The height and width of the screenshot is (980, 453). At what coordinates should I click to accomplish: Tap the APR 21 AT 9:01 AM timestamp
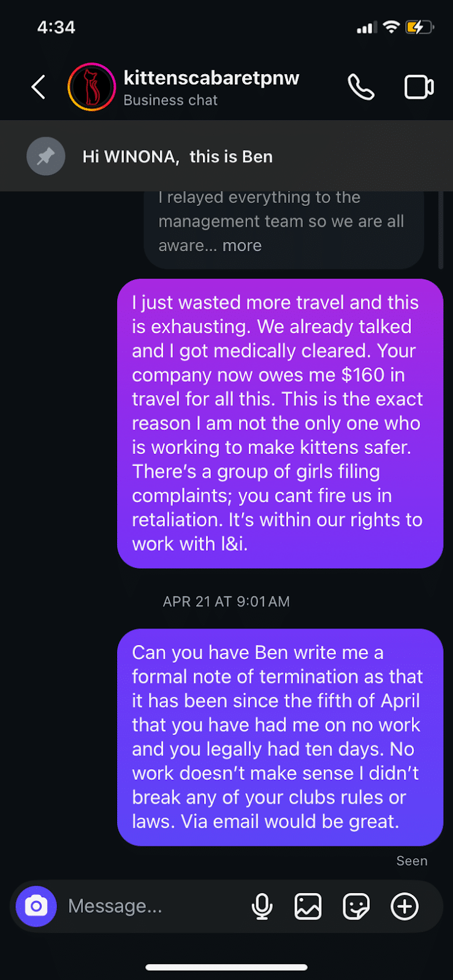[226, 601]
